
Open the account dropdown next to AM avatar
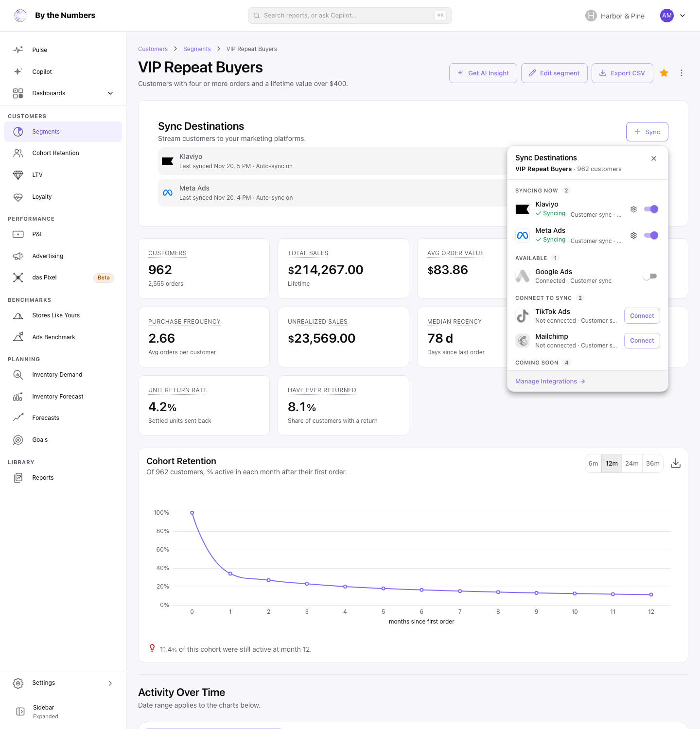click(x=682, y=16)
